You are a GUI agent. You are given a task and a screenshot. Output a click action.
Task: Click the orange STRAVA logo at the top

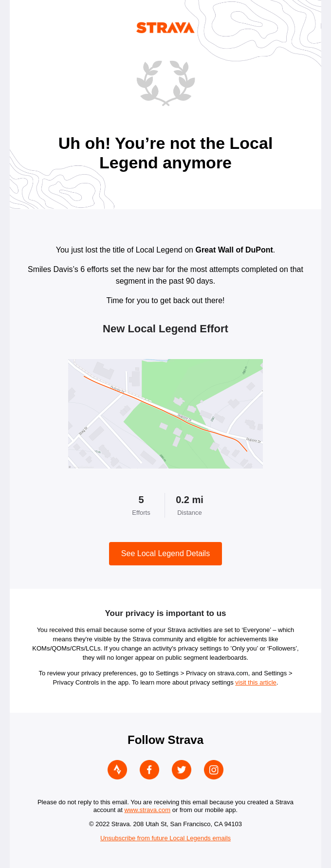click(165, 28)
